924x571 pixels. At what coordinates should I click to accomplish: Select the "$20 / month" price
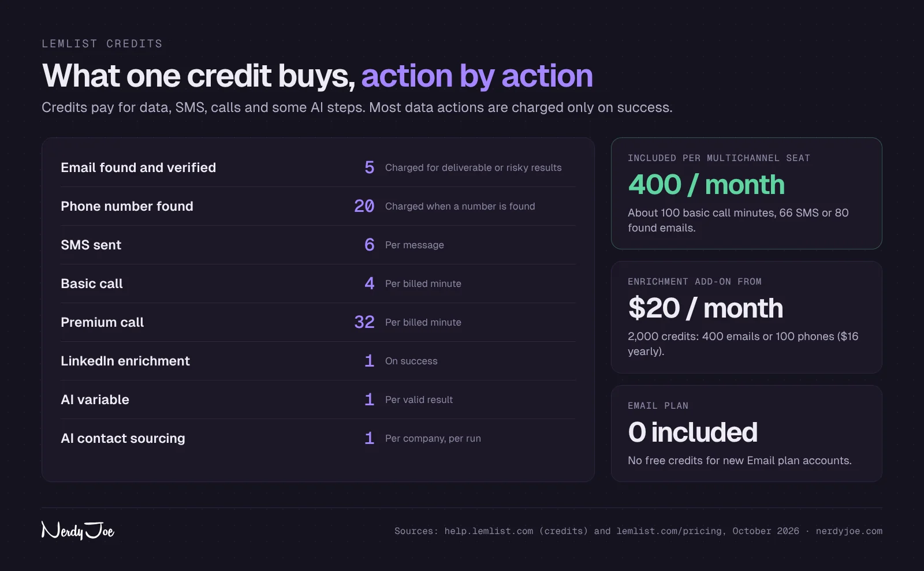tap(706, 308)
